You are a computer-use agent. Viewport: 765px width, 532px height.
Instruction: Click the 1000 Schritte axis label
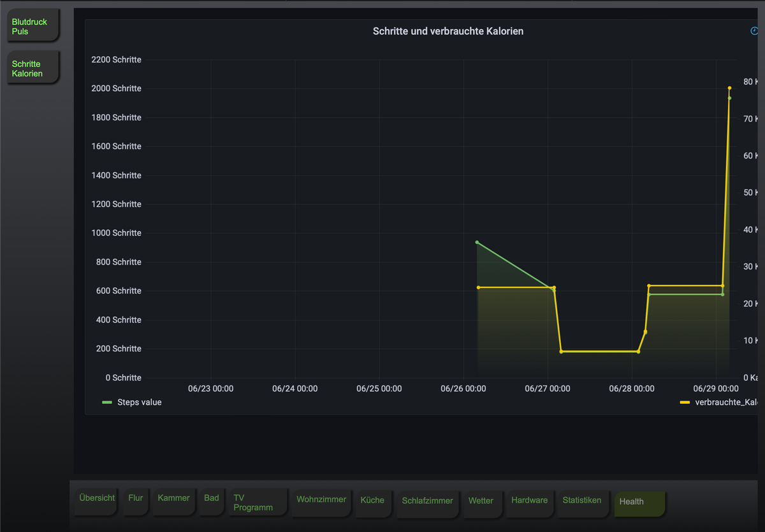[x=117, y=233]
